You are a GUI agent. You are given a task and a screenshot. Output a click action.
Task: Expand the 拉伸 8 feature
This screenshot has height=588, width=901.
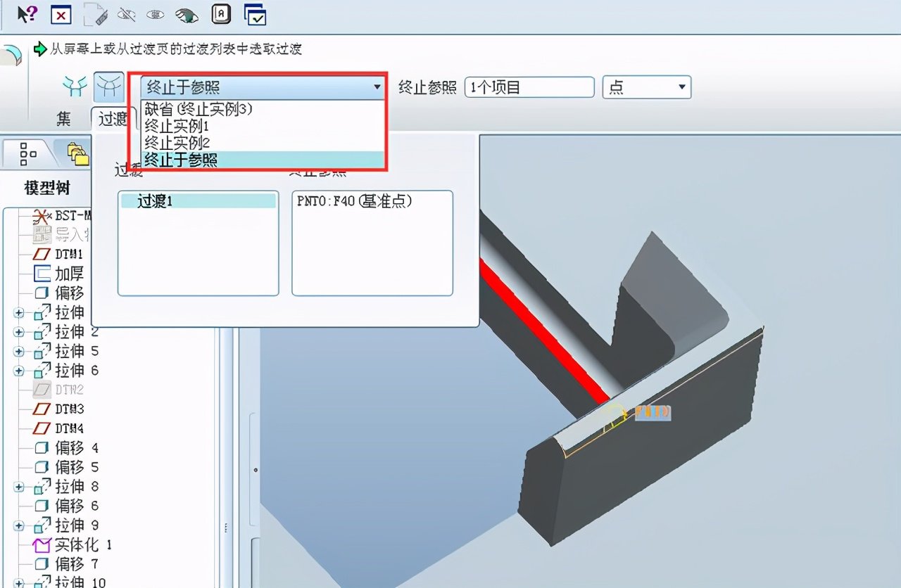(x=18, y=487)
